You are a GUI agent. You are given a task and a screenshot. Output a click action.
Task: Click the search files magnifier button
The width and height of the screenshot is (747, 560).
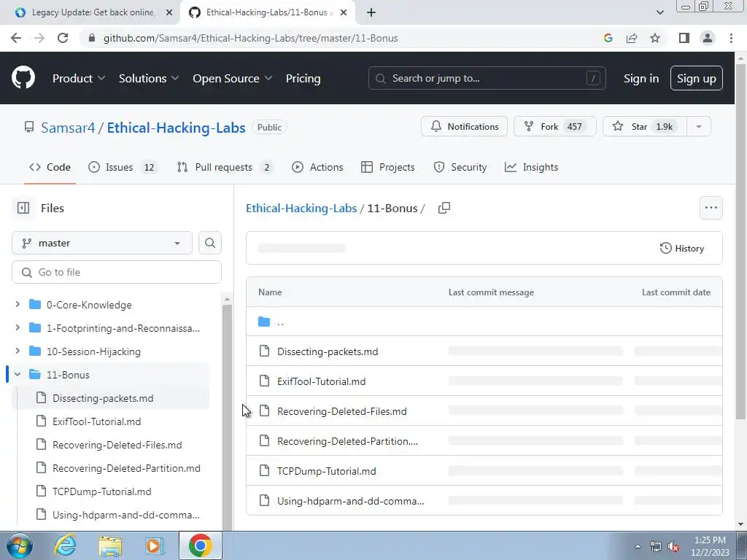coord(210,243)
